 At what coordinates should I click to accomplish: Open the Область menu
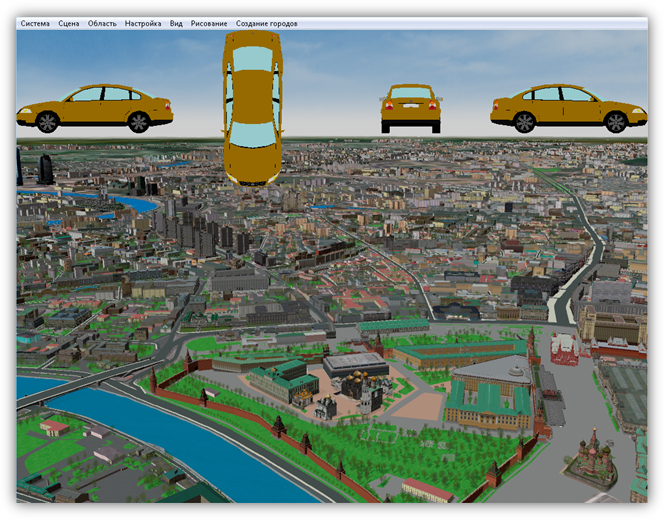[x=102, y=23]
